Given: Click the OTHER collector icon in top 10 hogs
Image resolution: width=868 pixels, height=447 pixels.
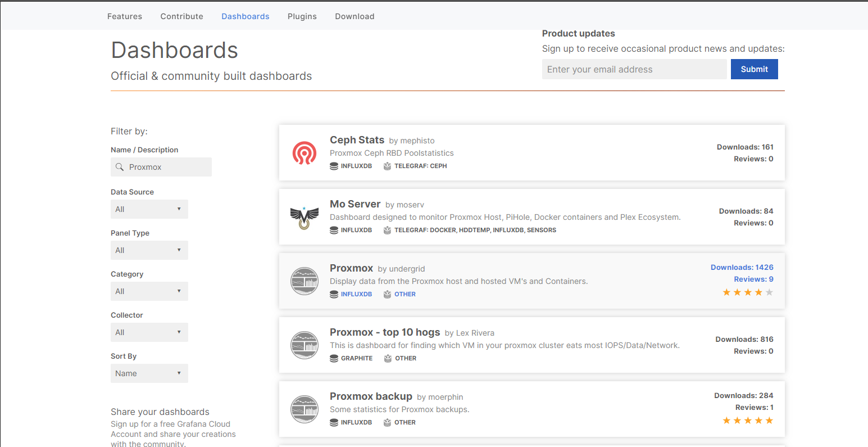Looking at the screenshot, I should [x=388, y=358].
